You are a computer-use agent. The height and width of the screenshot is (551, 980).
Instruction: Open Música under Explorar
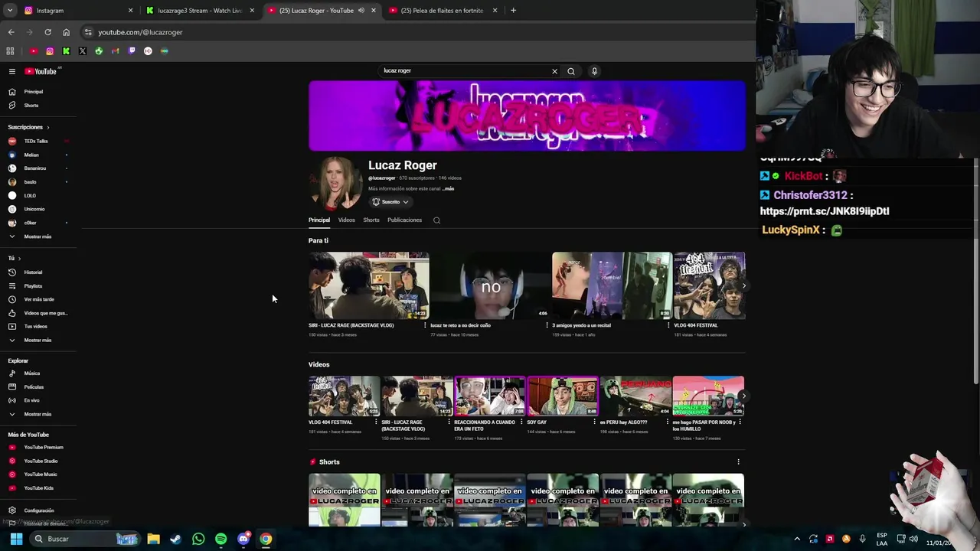click(x=31, y=373)
